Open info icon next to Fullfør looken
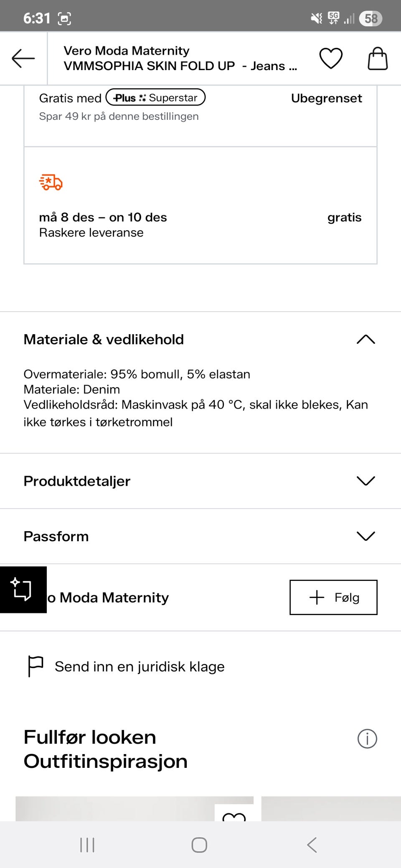The width and height of the screenshot is (401, 868). (367, 739)
